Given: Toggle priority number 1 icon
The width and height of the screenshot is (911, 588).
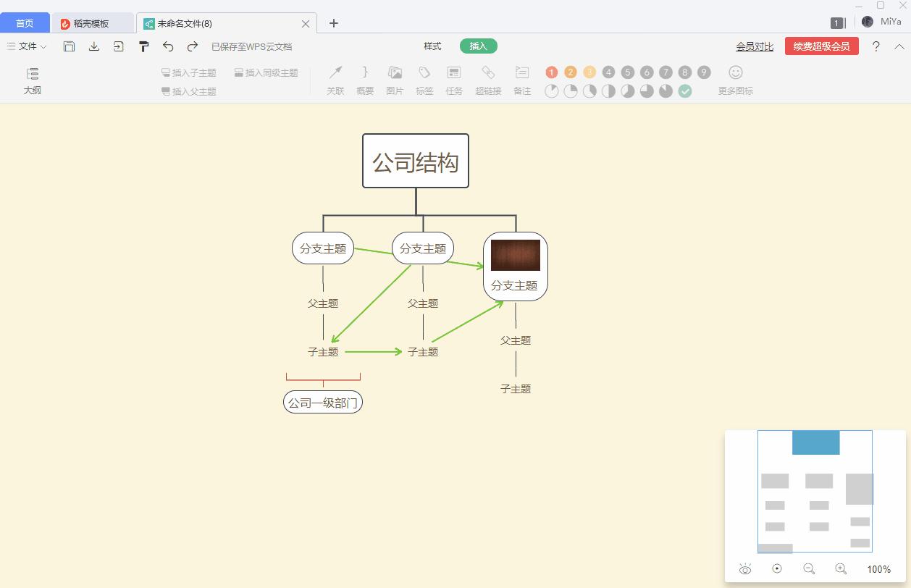Looking at the screenshot, I should 551,72.
